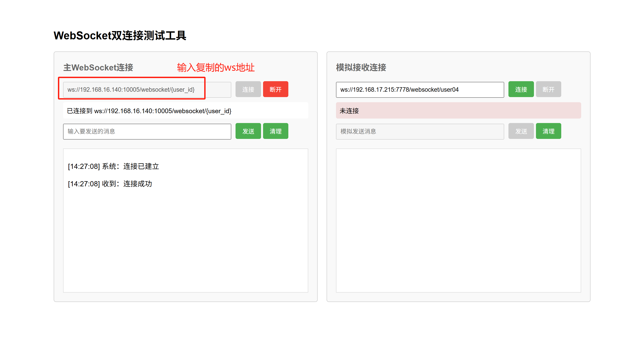Click the main panel green 发送 button
644x342 pixels.
click(x=248, y=131)
